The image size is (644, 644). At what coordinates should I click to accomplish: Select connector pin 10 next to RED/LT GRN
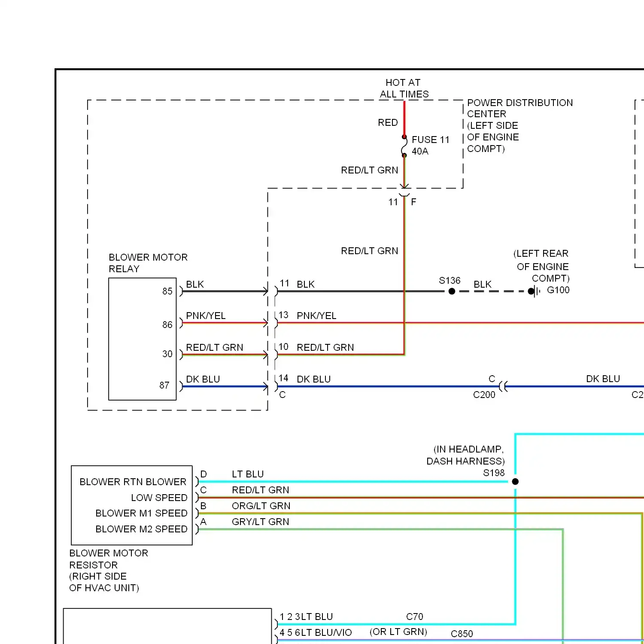[x=283, y=346]
